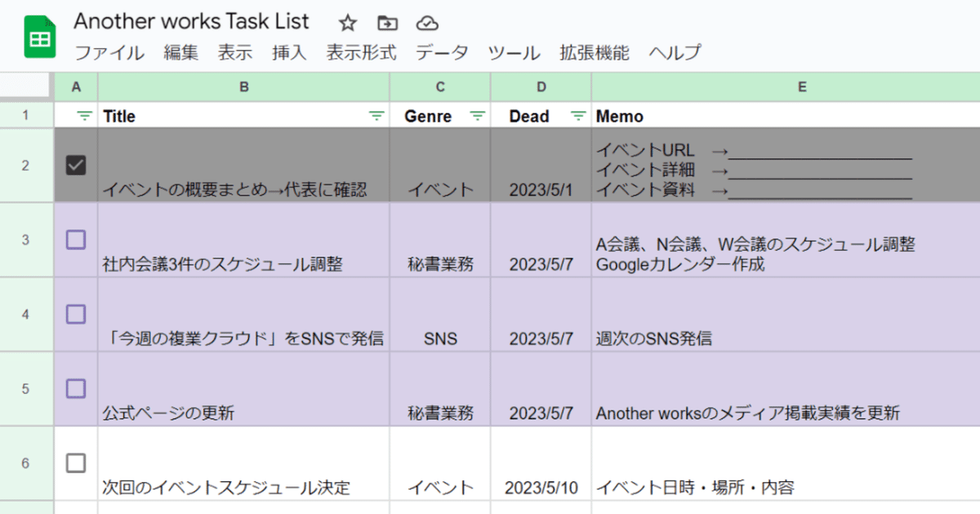Click the Genre header cell
The image size is (980, 514).
tap(440, 115)
